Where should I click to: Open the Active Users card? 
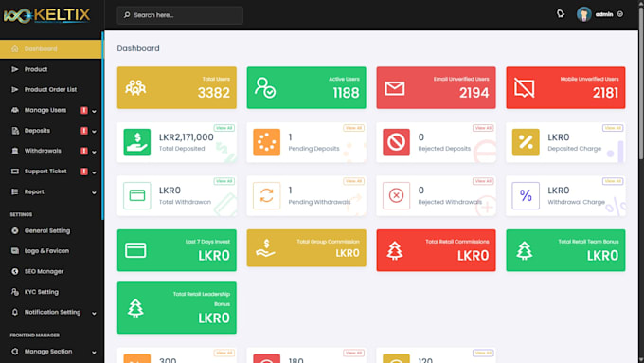[x=307, y=87]
